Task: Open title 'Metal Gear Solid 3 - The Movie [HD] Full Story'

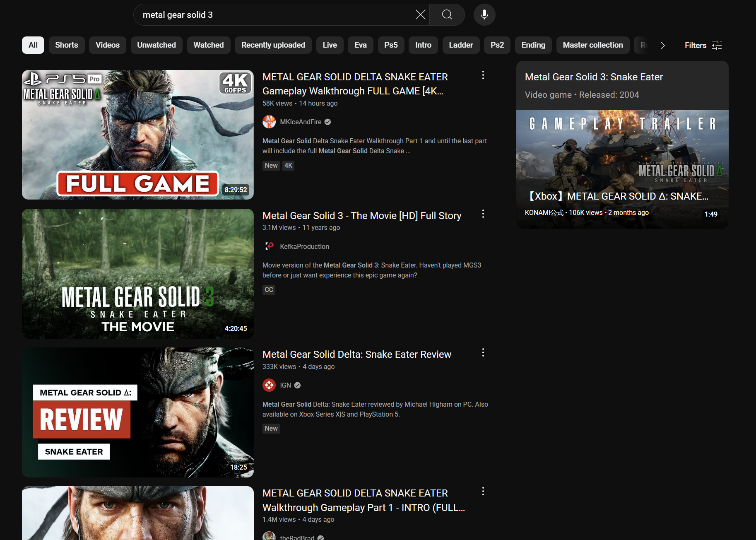Action: coord(362,216)
